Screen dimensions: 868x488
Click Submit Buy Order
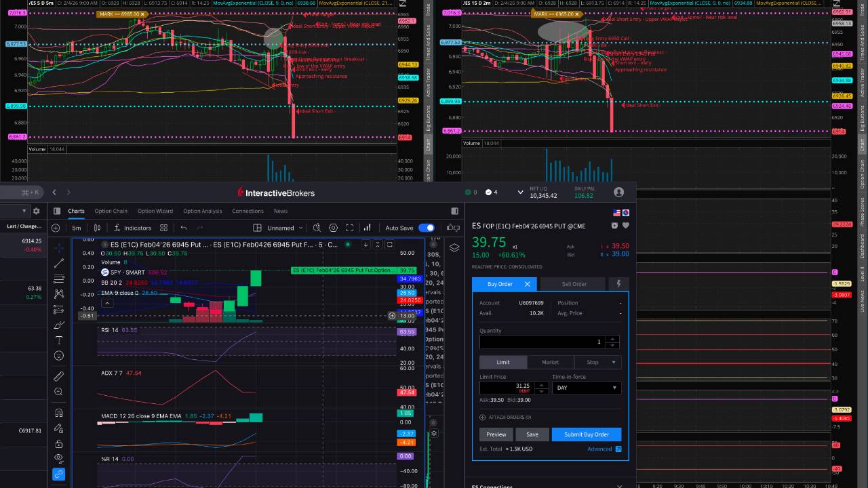tap(587, 434)
